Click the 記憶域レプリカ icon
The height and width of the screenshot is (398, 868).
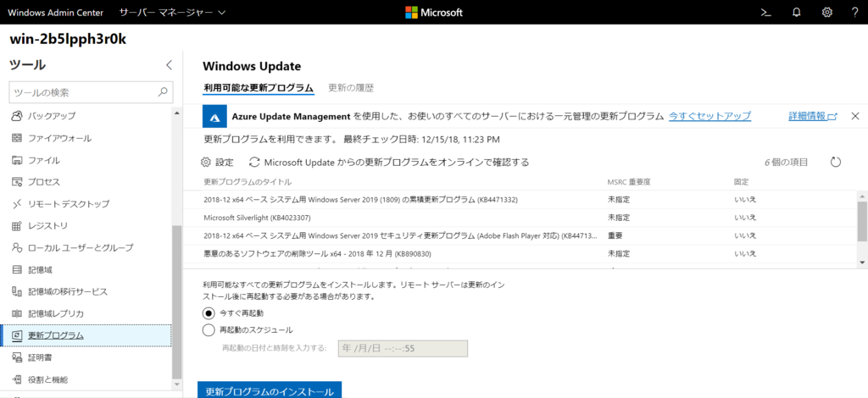pos(17,313)
